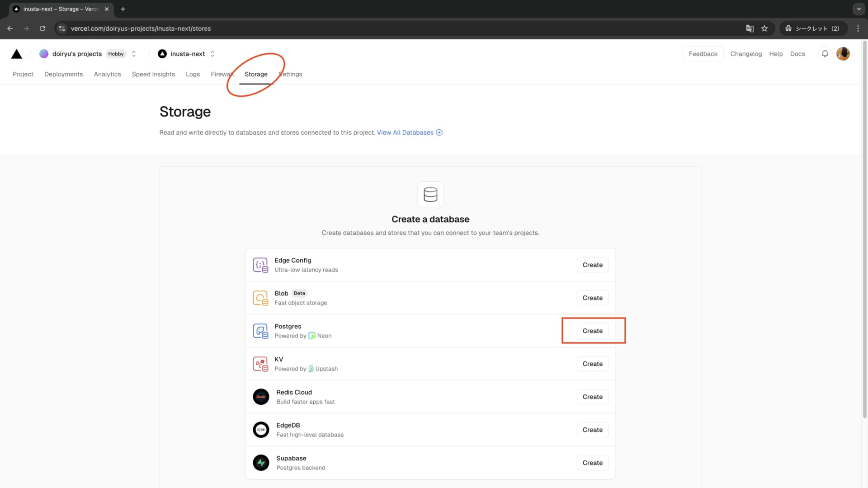The image size is (868, 488).
Task: Open the tab search dropdown arrow
Action: point(859,9)
